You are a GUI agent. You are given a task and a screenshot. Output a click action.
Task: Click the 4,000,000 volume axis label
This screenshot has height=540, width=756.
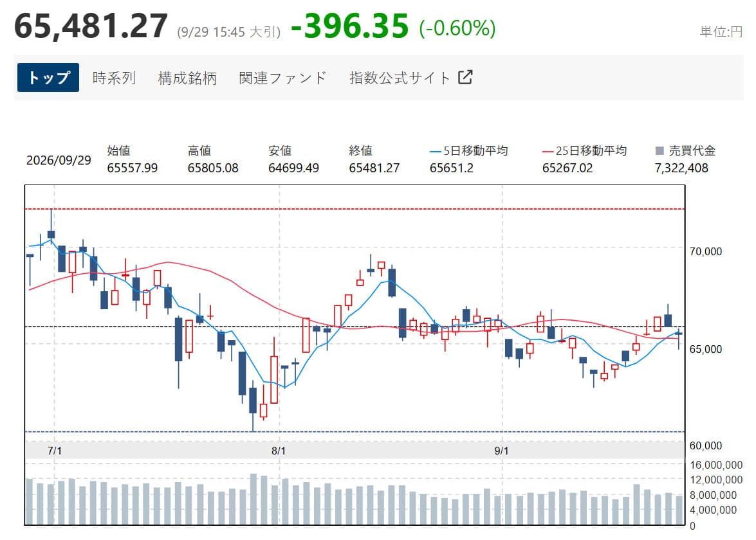click(x=713, y=510)
